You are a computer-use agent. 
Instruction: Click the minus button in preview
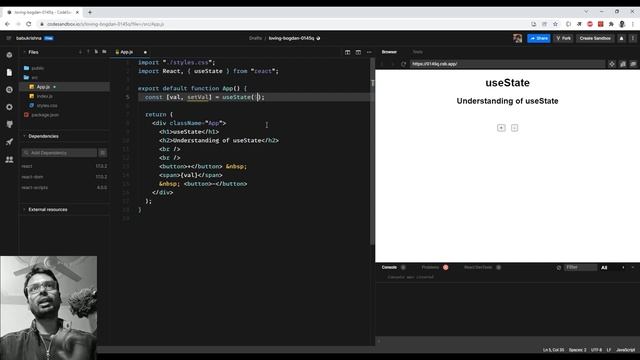514,128
